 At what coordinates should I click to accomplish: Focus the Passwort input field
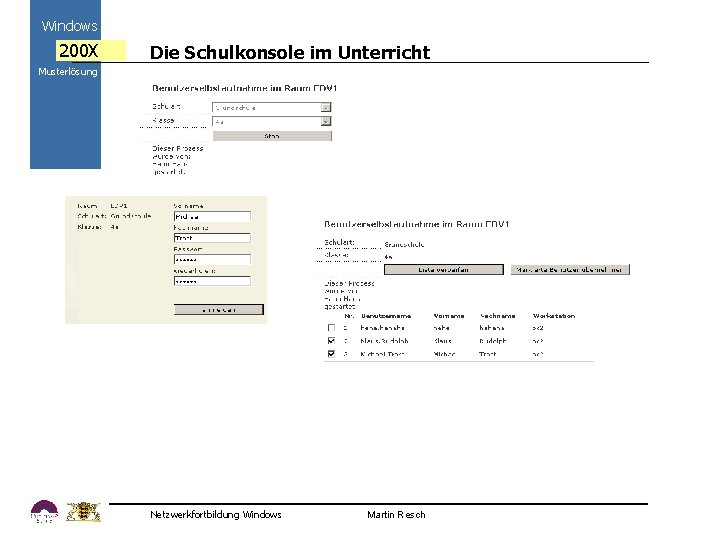click(212, 259)
